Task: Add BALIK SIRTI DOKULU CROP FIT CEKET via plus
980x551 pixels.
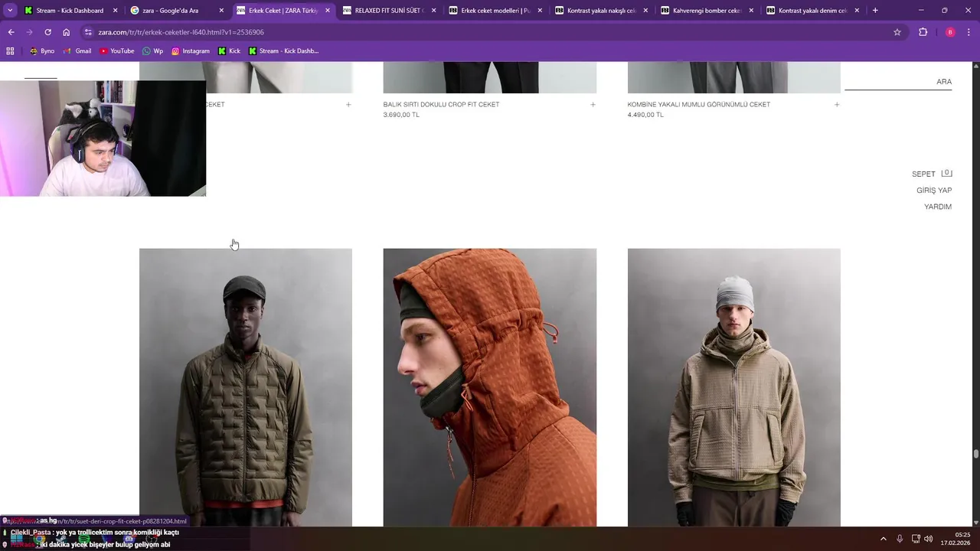Action: pos(593,105)
